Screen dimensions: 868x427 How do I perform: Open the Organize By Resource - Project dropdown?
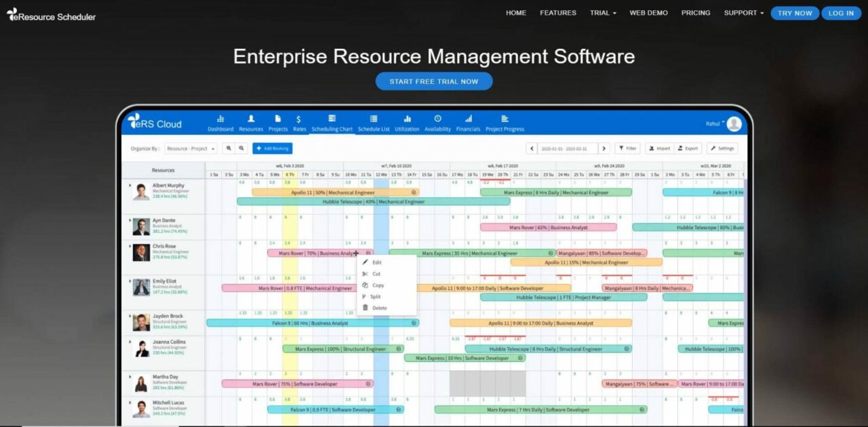click(191, 148)
